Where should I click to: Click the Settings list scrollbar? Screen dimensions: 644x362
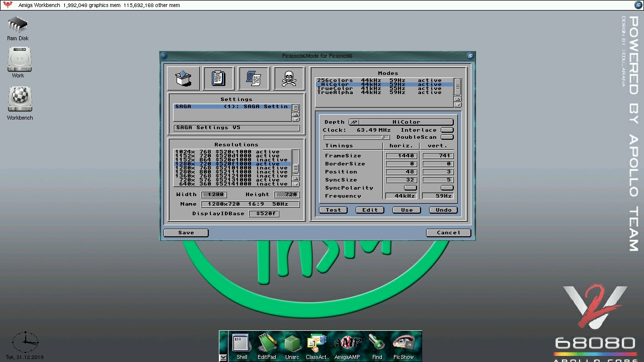(x=296, y=108)
